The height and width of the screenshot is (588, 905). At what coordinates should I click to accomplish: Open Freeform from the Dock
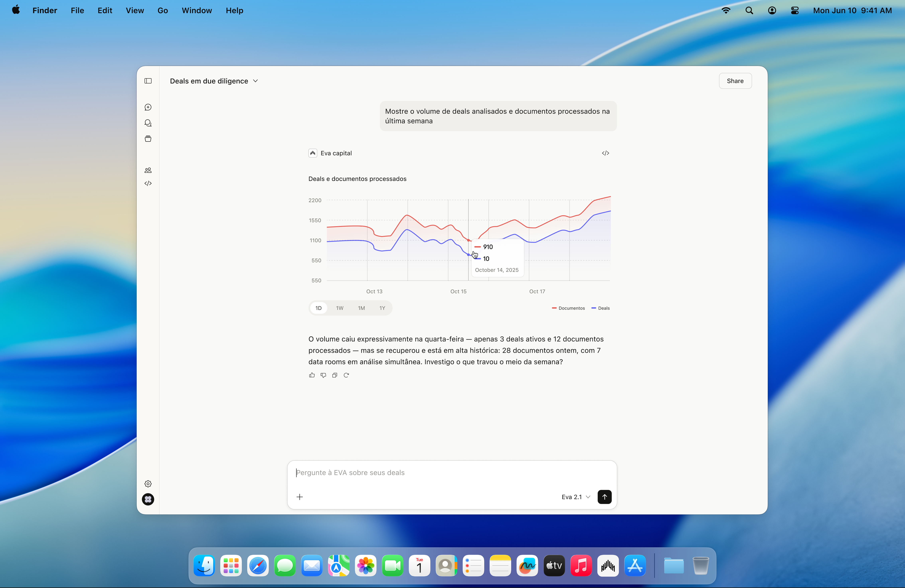pyautogui.click(x=527, y=566)
